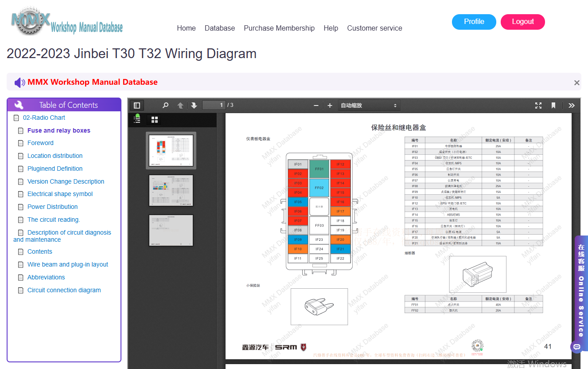Open the find-in-document search icon
The height and width of the screenshot is (369, 588).
165,106
